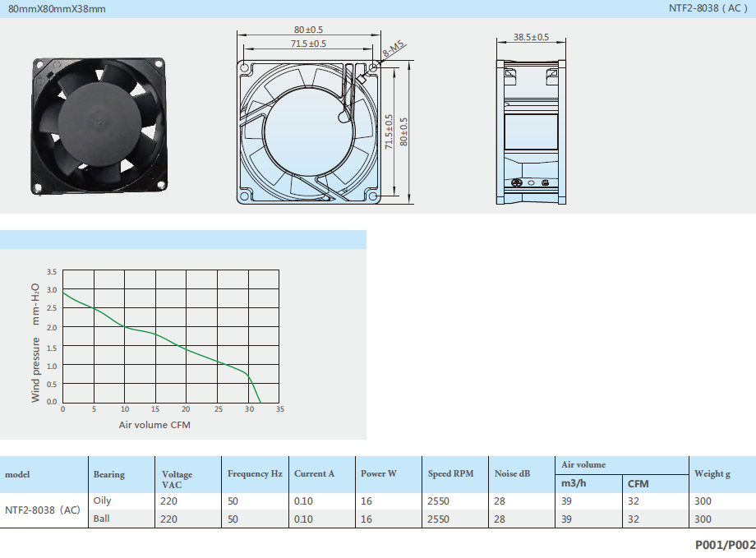756x558 pixels.
Task: Click the 'Weight g' column header
Action: click(x=712, y=474)
